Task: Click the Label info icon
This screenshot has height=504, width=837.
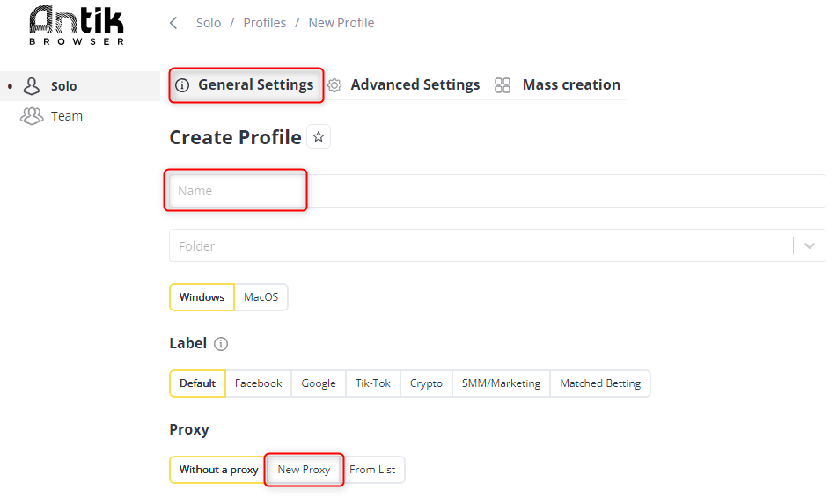Action: (221, 344)
